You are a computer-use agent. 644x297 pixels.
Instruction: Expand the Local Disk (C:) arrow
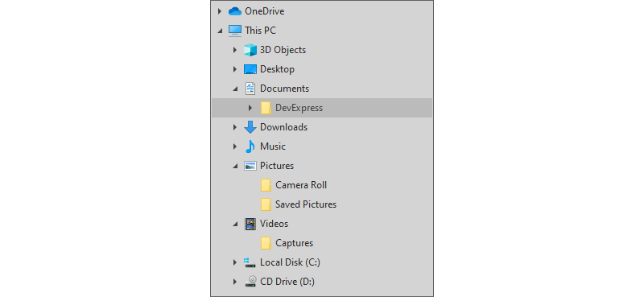click(x=235, y=262)
